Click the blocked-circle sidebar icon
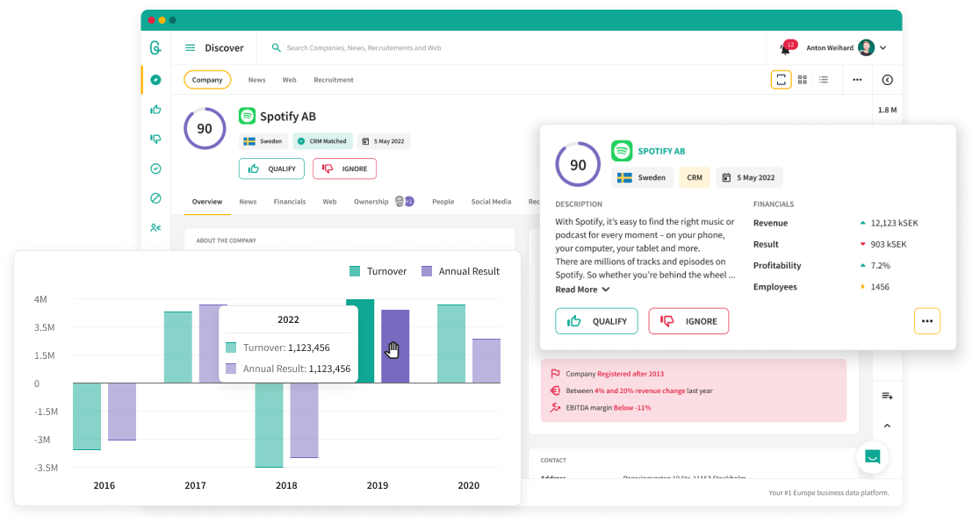The width and height of the screenshot is (980, 523). [155, 198]
